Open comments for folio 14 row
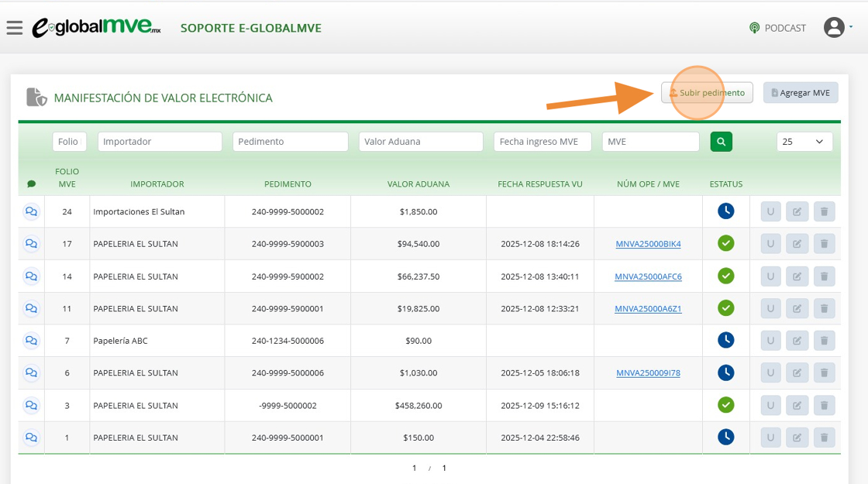 point(32,276)
